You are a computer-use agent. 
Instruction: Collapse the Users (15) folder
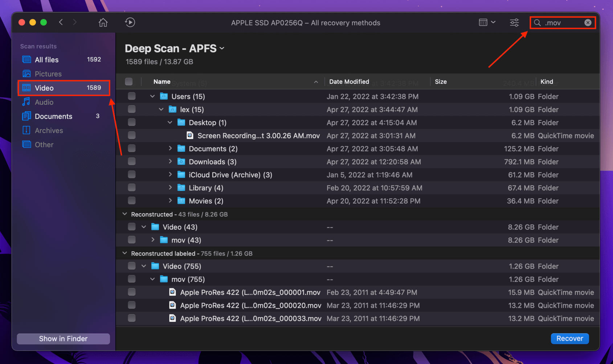[x=152, y=96]
